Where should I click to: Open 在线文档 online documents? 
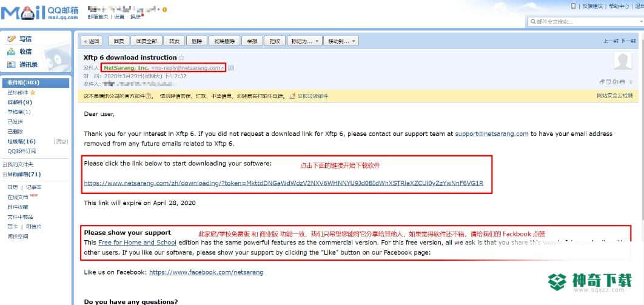coord(18,197)
